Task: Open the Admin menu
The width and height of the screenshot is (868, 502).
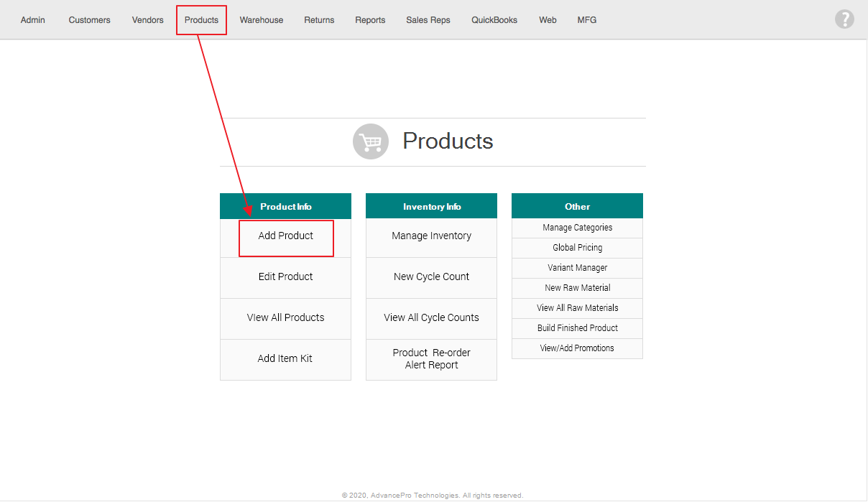Action: click(x=33, y=20)
